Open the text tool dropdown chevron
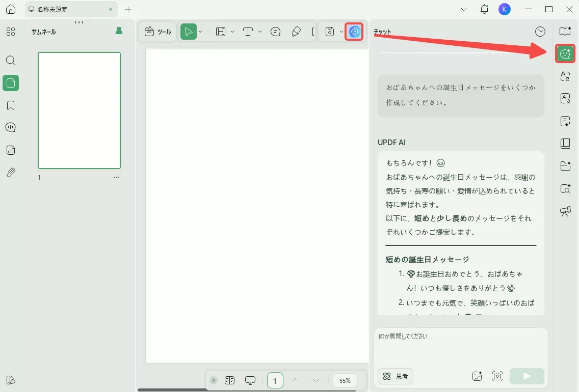Screen dimensions: 579x392 [x=259, y=31]
